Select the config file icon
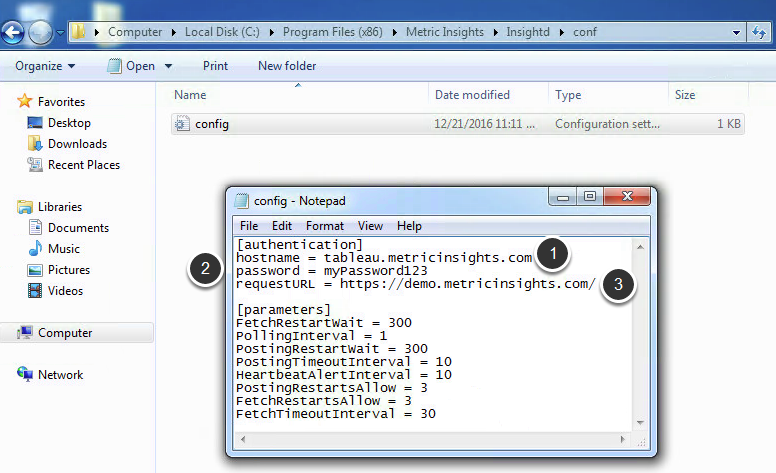 [x=182, y=124]
